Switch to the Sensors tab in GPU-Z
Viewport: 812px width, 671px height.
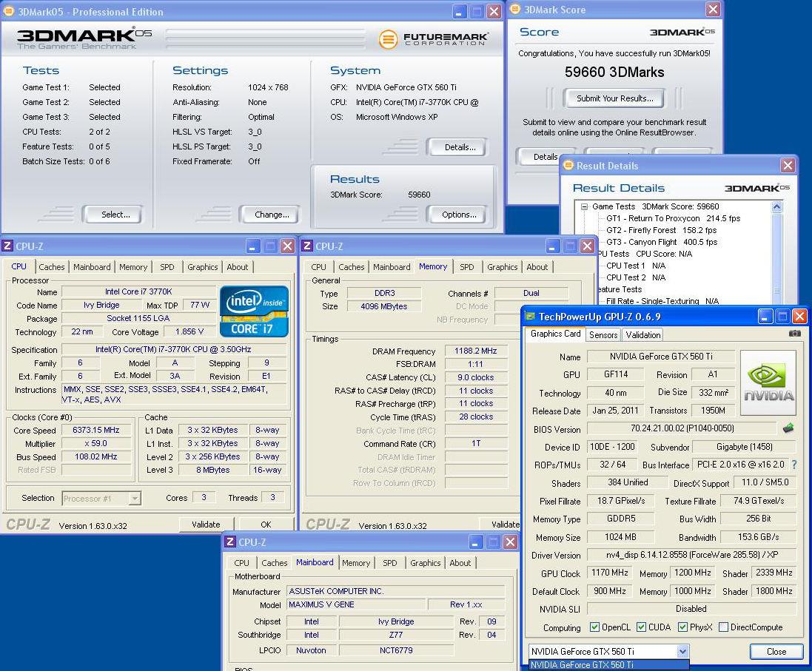pyautogui.click(x=603, y=335)
